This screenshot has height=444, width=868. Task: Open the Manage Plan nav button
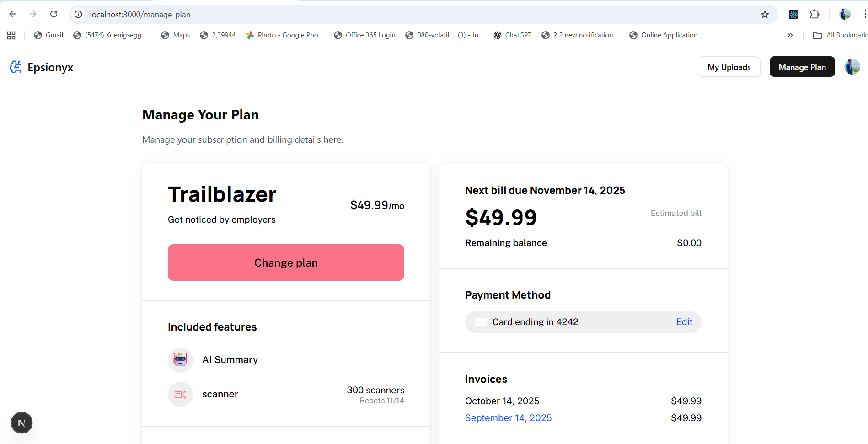pos(802,67)
